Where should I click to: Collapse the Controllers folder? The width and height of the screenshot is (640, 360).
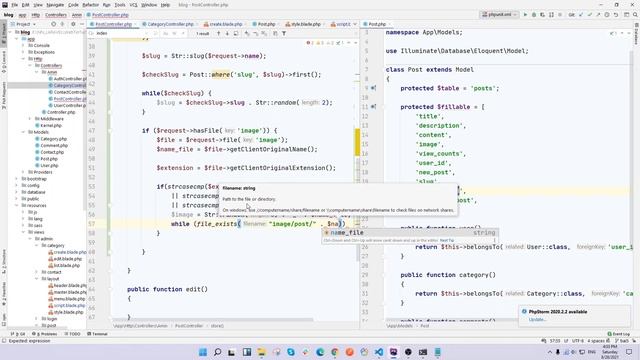(30, 65)
